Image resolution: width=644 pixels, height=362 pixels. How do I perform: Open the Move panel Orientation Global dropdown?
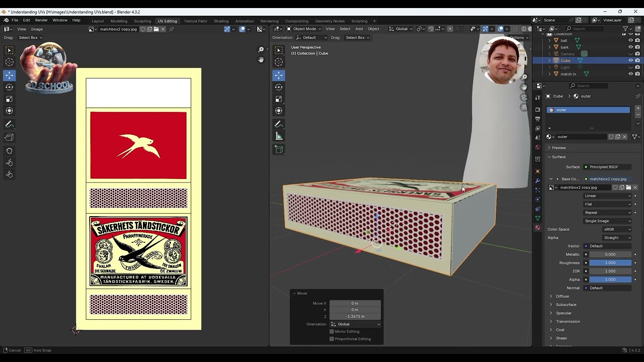pos(356,324)
